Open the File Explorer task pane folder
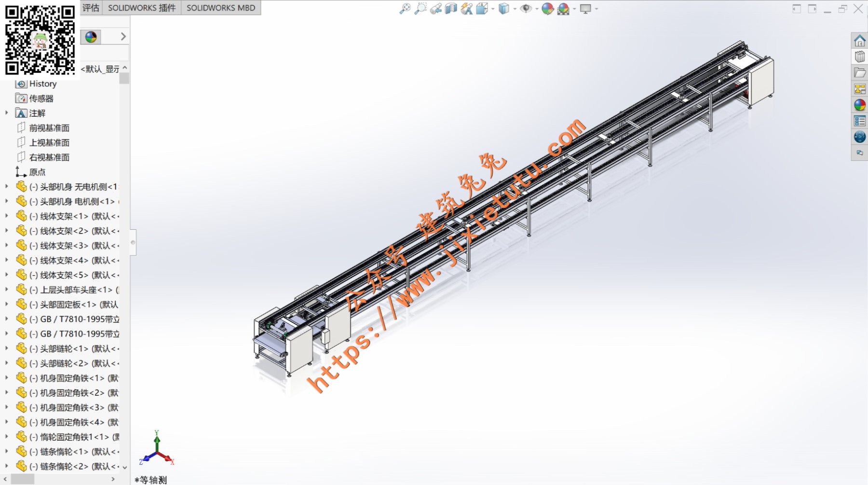The width and height of the screenshot is (868, 485). click(x=859, y=73)
